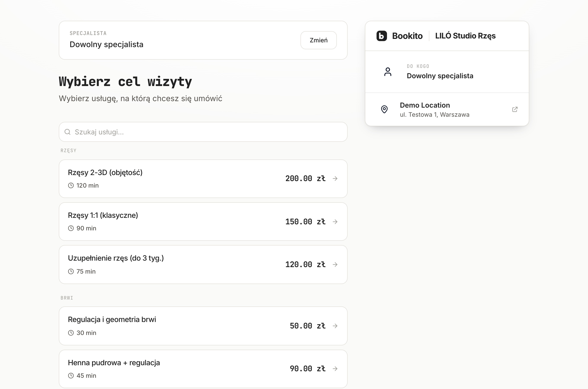Click the map pin location icon
The width and height of the screenshot is (588, 389).
click(384, 109)
